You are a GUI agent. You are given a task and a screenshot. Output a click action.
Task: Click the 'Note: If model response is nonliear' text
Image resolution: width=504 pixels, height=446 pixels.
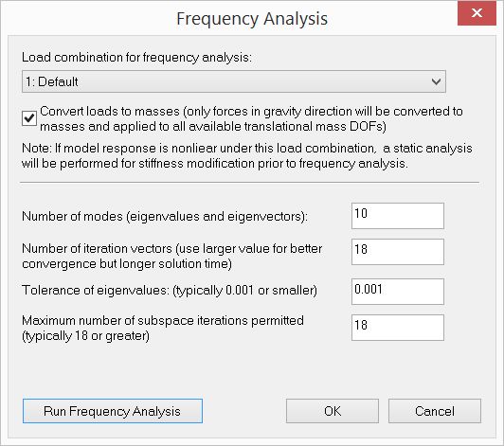click(x=247, y=156)
